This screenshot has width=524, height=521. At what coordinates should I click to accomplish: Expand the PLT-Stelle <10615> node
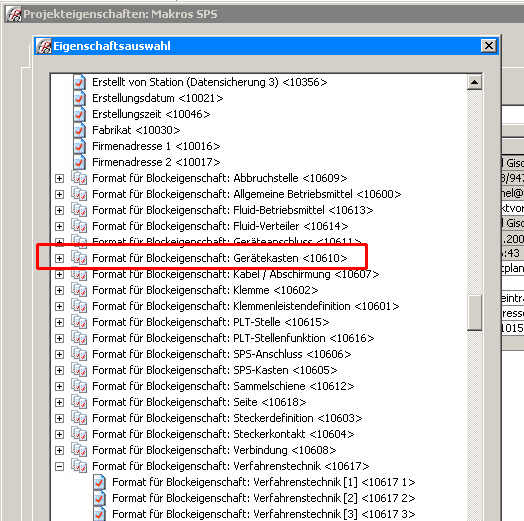[59, 322]
